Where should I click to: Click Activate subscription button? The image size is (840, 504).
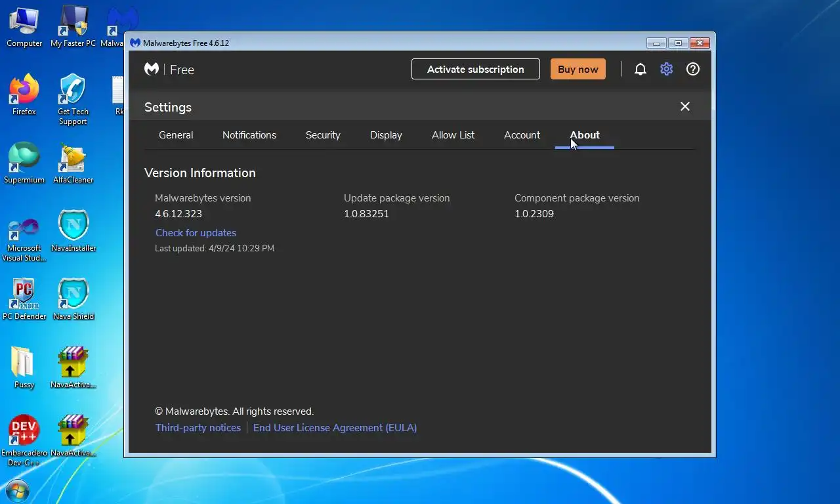pos(476,69)
